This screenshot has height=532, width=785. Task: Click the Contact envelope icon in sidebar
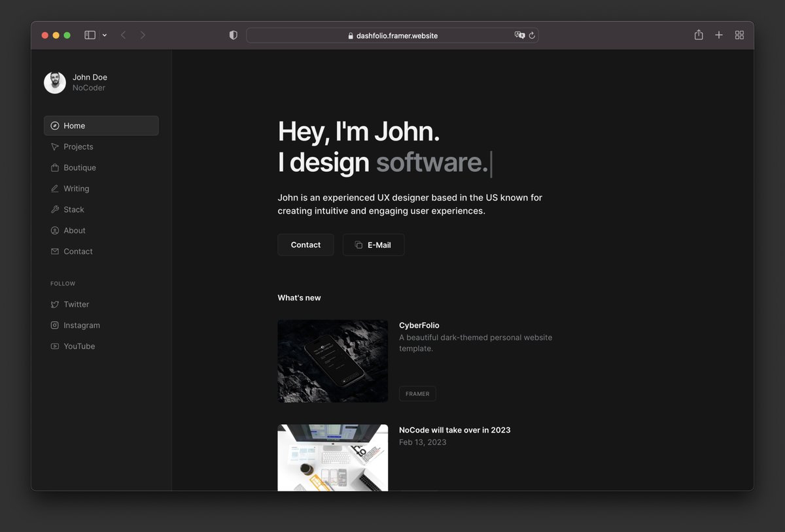(x=55, y=251)
